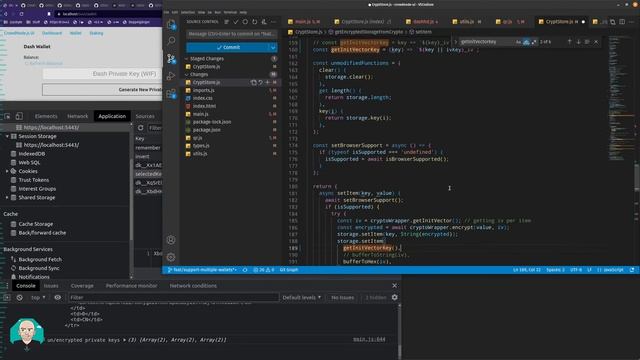The width and height of the screenshot is (640, 360).
Task: Switch to the utils.js editor tab
Action: tap(467, 22)
